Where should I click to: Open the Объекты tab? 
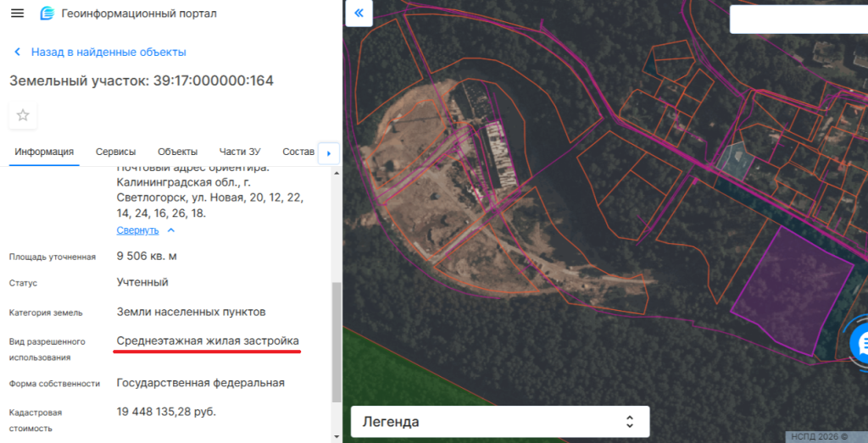pyautogui.click(x=177, y=152)
